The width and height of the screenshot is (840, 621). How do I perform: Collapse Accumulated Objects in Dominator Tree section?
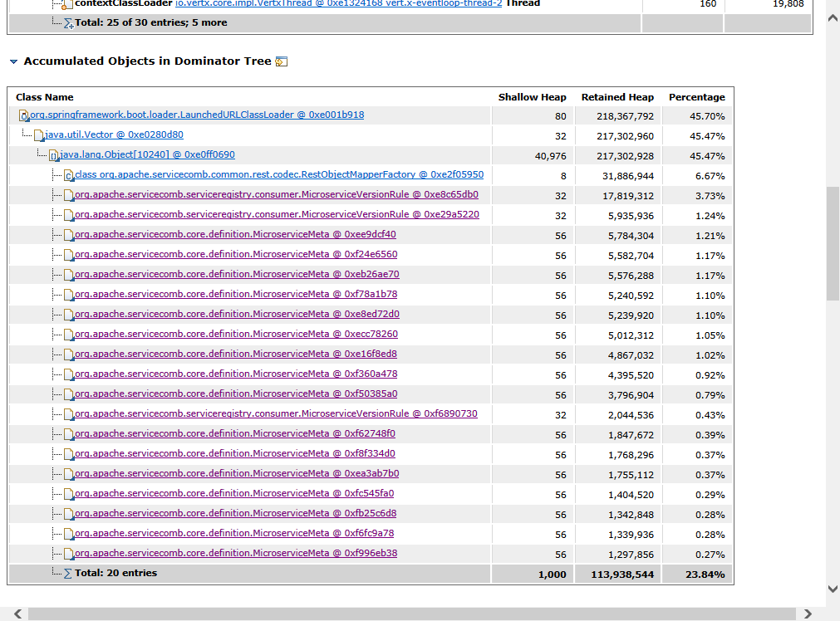coord(14,61)
